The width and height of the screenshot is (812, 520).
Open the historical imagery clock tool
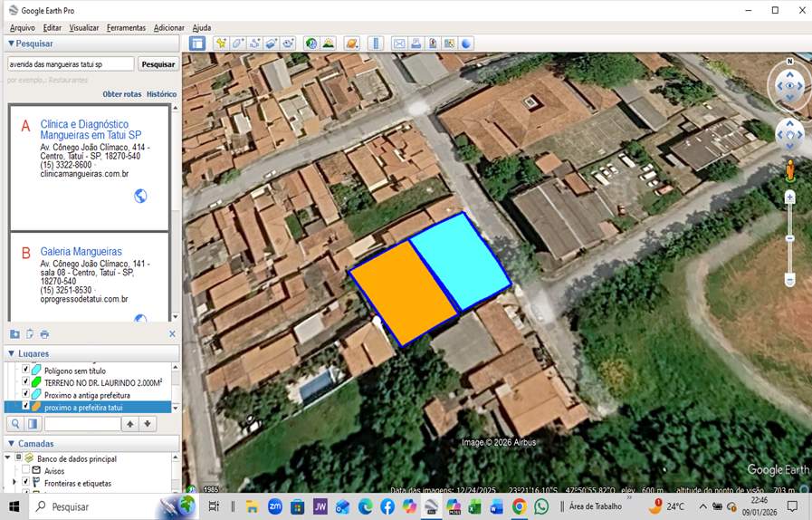point(311,43)
